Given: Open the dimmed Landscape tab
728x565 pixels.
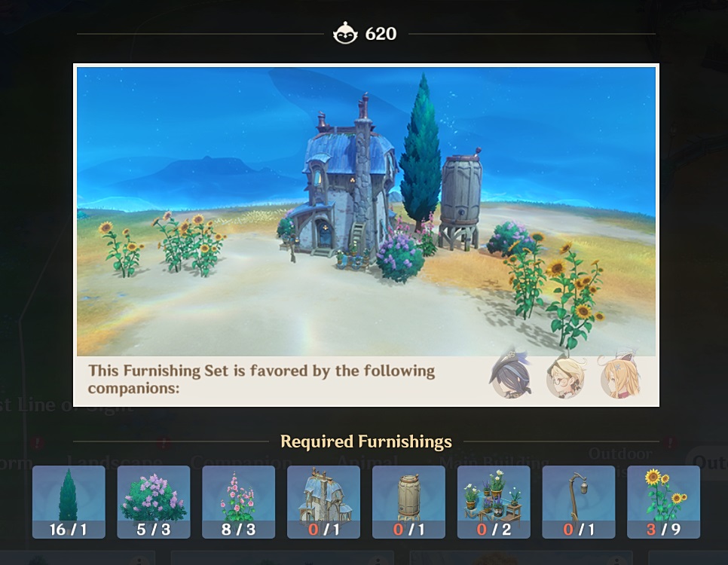Looking at the screenshot, I should [x=115, y=462].
